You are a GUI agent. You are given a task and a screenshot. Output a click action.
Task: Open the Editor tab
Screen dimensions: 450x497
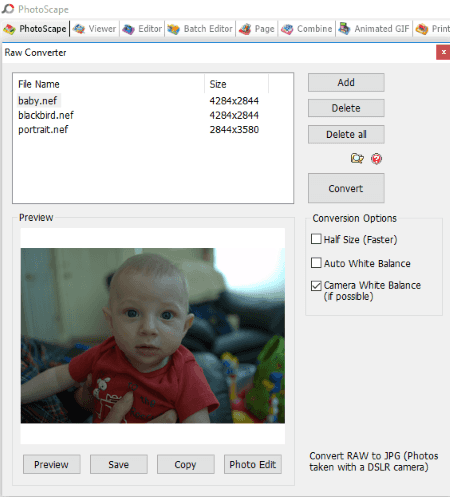tap(142, 29)
